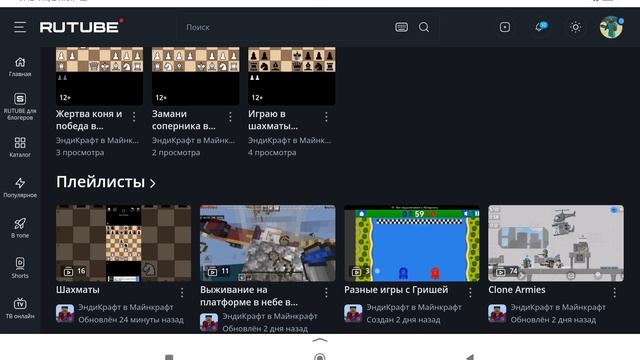Open the Шахматы playlist thumbnail
The width and height of the screenshot is (640, 360).
pyautogui.click(x=123, y=243)
